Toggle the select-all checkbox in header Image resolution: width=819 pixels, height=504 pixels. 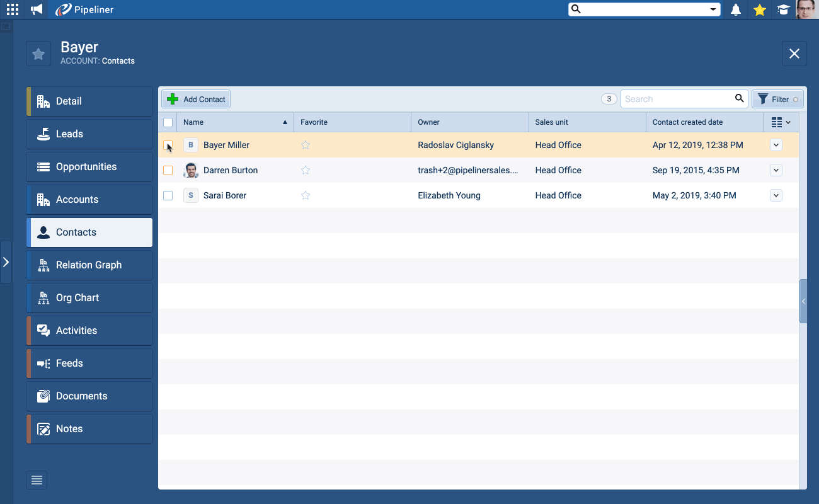point(168,122)
